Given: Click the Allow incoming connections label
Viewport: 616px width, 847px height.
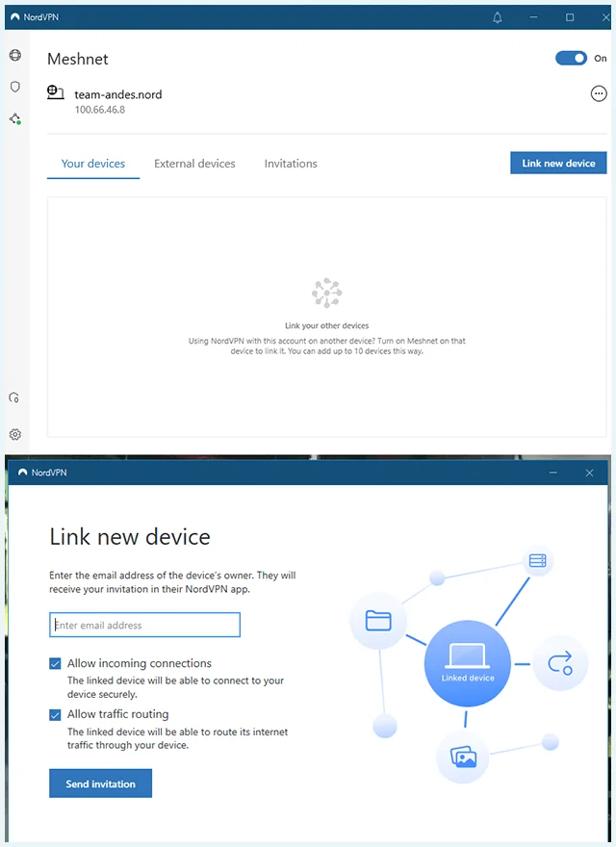Looking at the screenshot, I should point(140,663).
